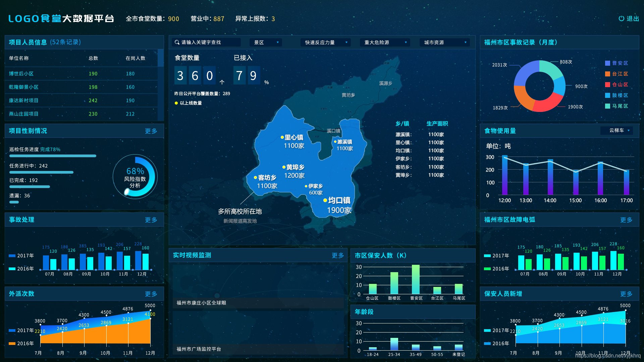Click 更多 in 实时视频监测 panel
Viewport: 644px width, 362px height.
pyautogui.click(x=337, y=255)
